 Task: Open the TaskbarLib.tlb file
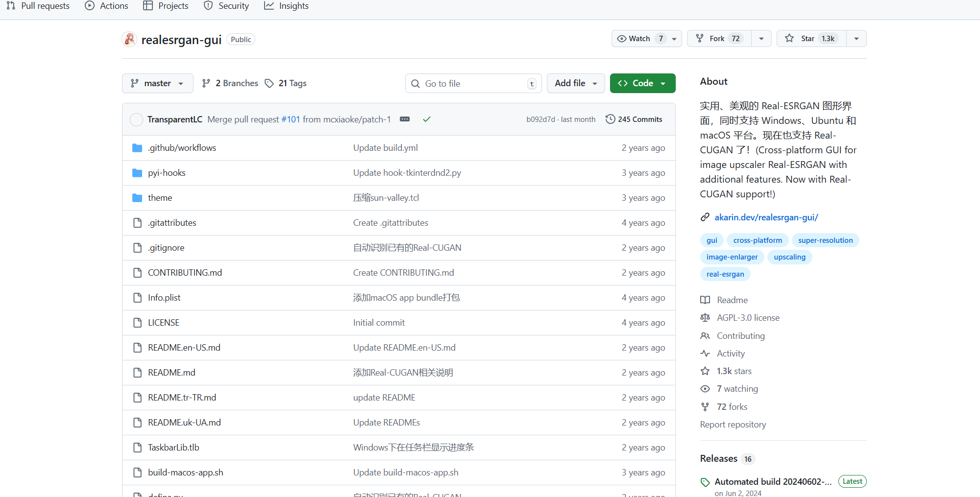coord(173,448)
